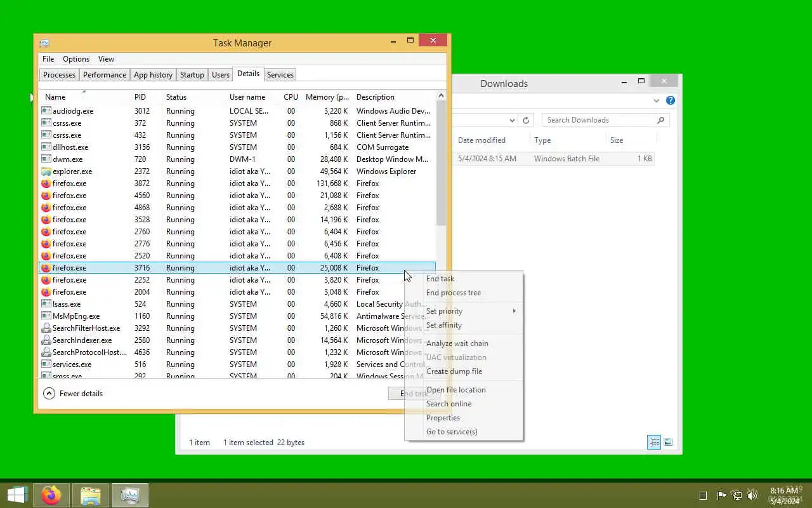The image size is (812, 508).
Task: Select Search online in context menu
Action: click(464, 404)
